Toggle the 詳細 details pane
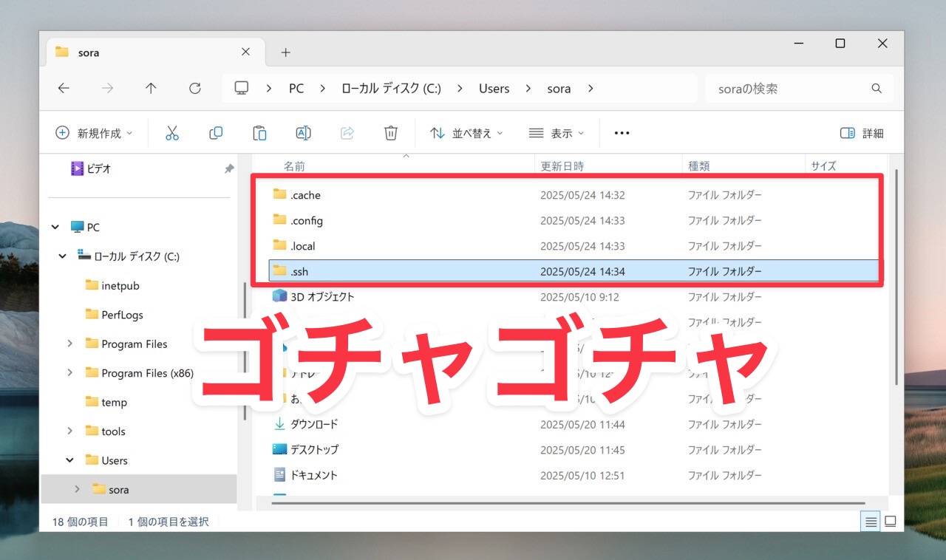946x560 pixels. pyautogui.click(x=862, y=133)
